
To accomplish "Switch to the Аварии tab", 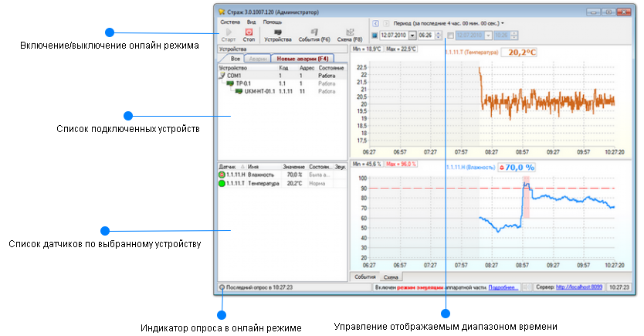I will coord(258,59).
